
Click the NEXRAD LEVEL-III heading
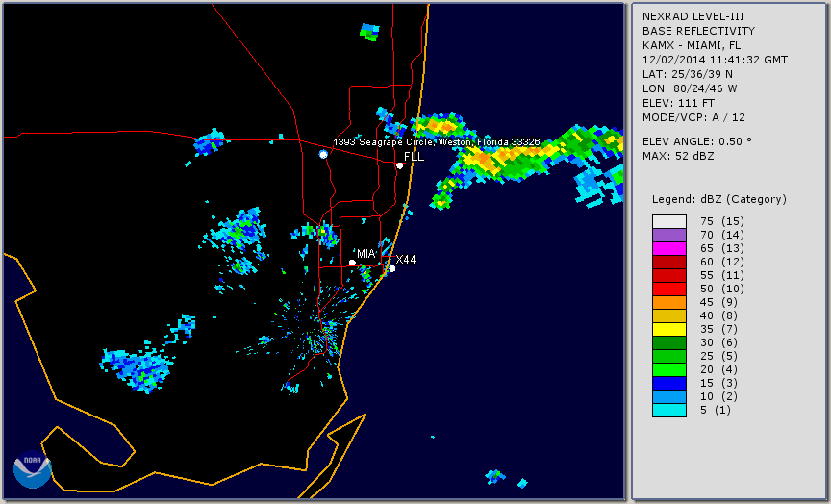pos(693,17)
